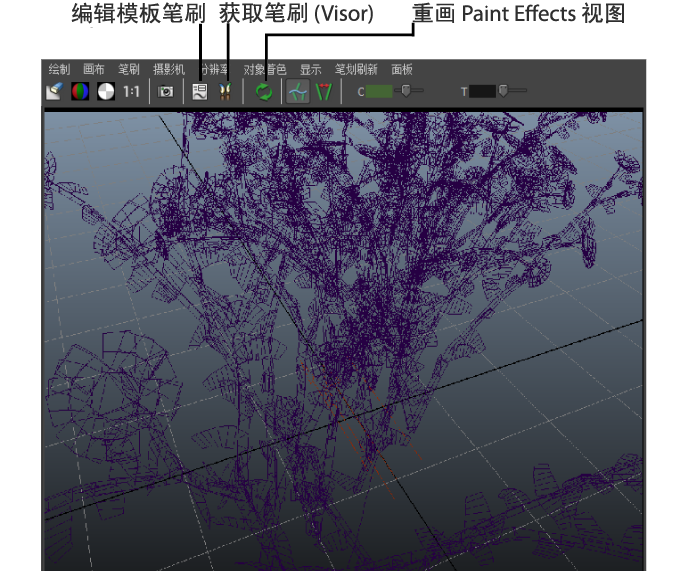Set view to 1:1 actual size
The width and height of the screenshot is (675, 571).
(x=131, y=91)
